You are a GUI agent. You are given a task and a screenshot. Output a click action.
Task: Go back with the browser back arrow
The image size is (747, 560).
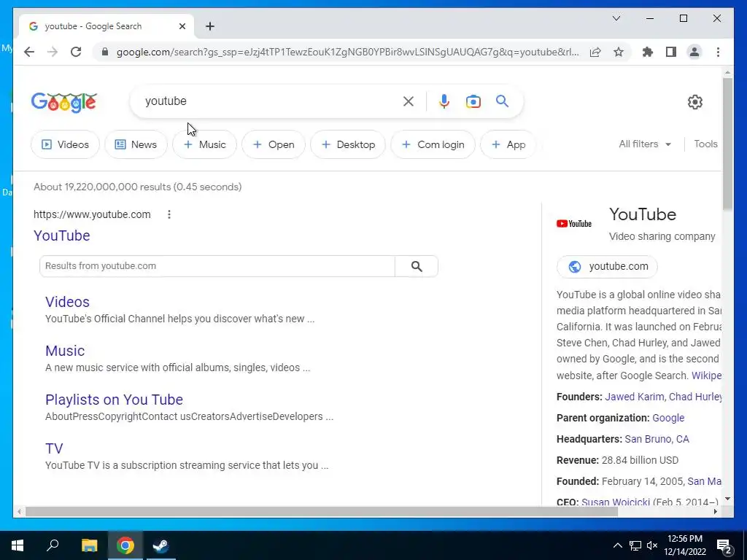pyautogui.click(x=29, y=52)
